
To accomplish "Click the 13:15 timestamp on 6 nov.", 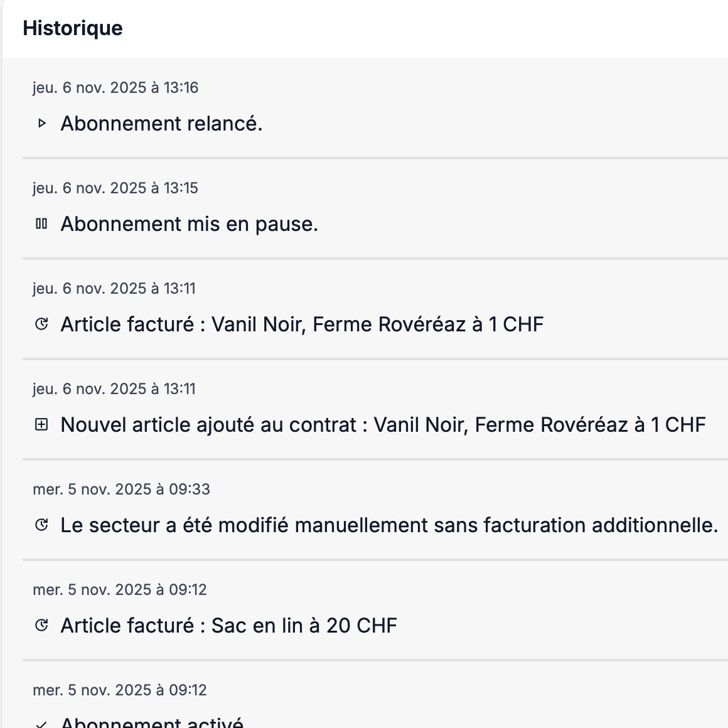I will click(115, 188).
